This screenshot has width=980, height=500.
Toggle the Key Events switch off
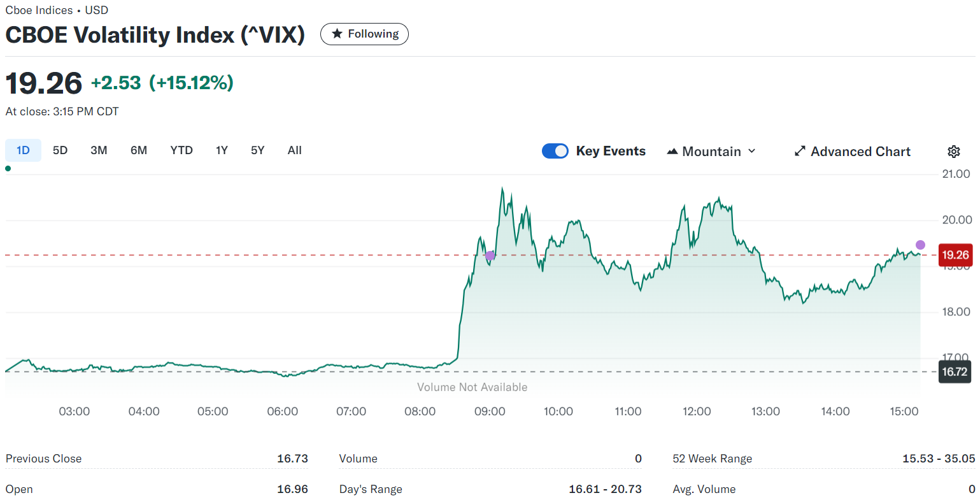[555, 151]
